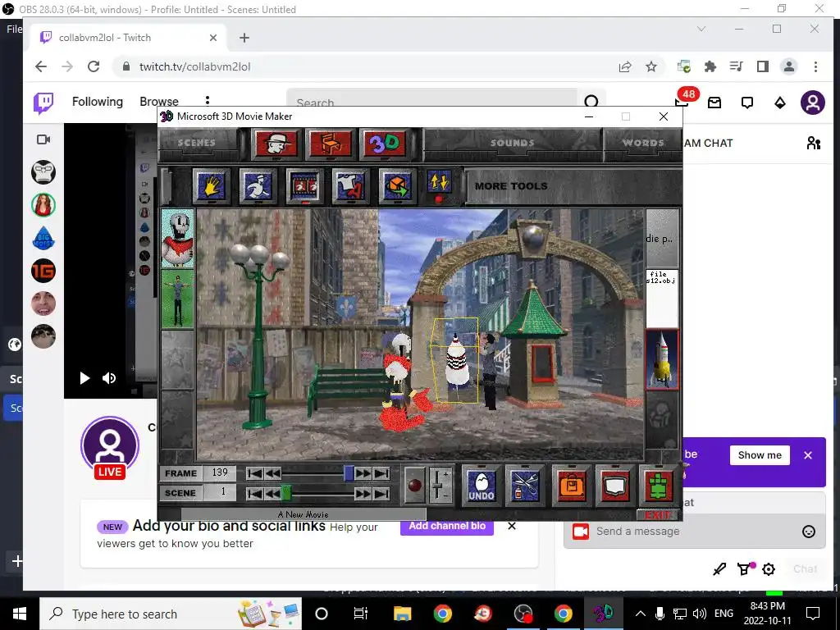Viewport: 840px width, 630px height.
Task: Open the SOUNDS tab
Action: coord(512,143)
